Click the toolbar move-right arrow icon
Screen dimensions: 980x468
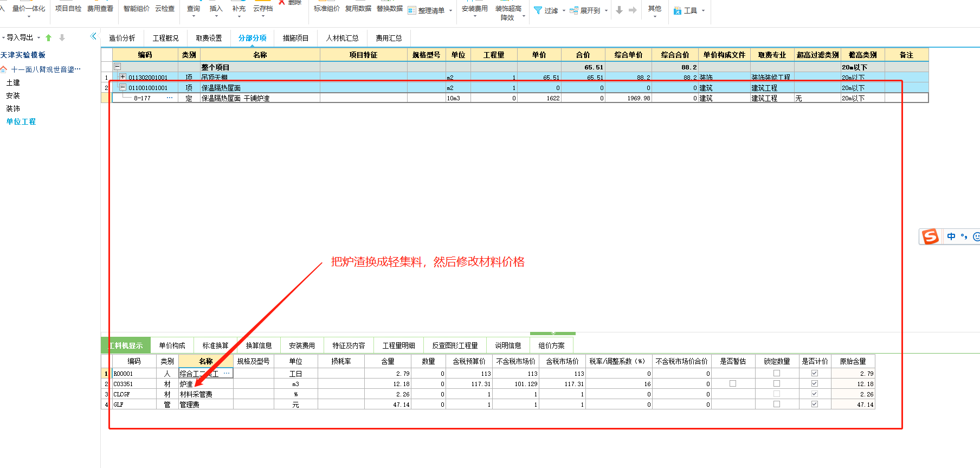(x=633, y=10)
